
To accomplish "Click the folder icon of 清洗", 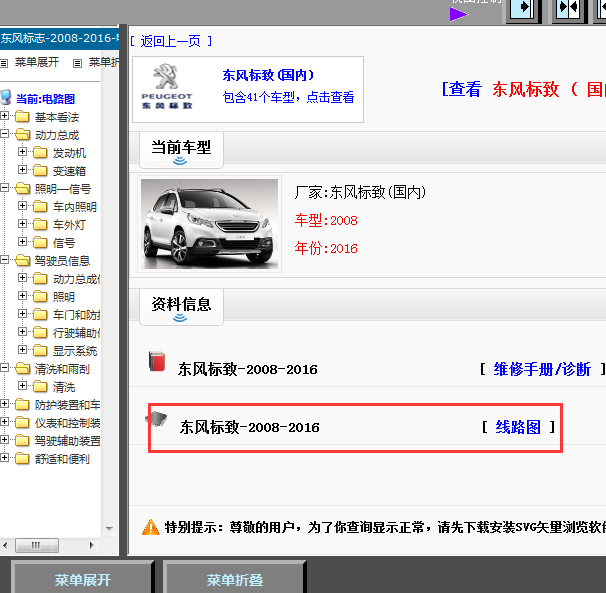I will (x=40, y=387).
